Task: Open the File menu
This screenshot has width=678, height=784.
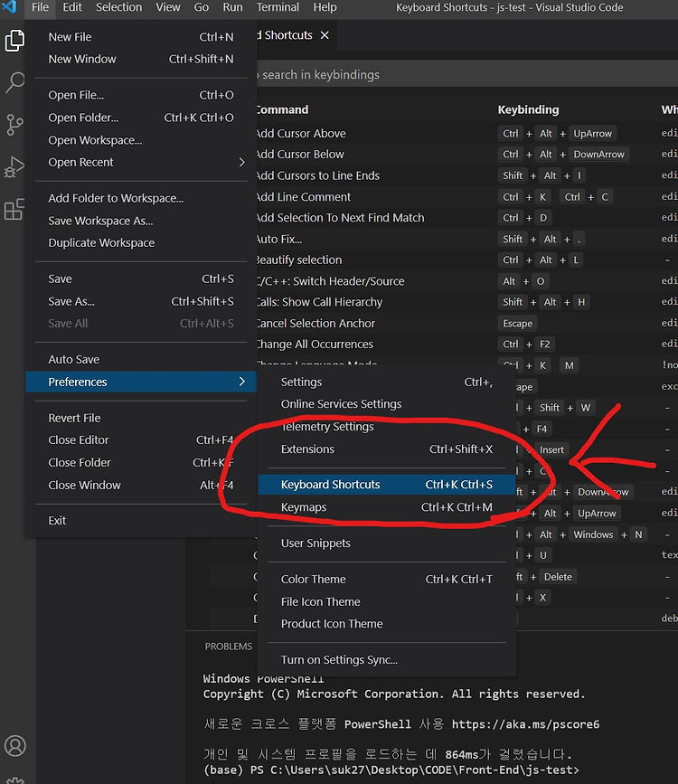Action: [40, 7]
